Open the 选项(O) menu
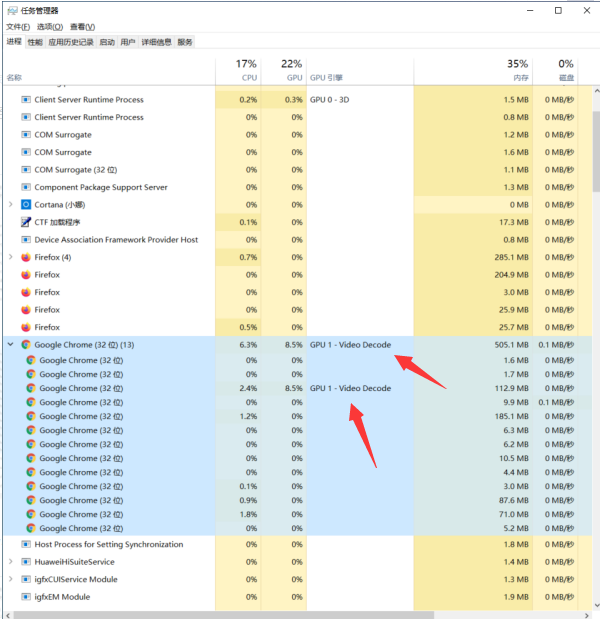 point(49,26)
